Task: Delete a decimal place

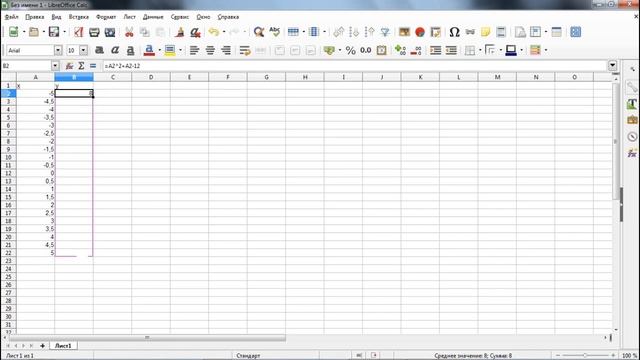Action: pos(416,50)
